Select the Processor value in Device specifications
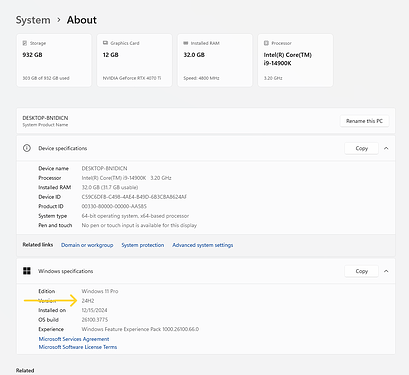 coord(126,178)
